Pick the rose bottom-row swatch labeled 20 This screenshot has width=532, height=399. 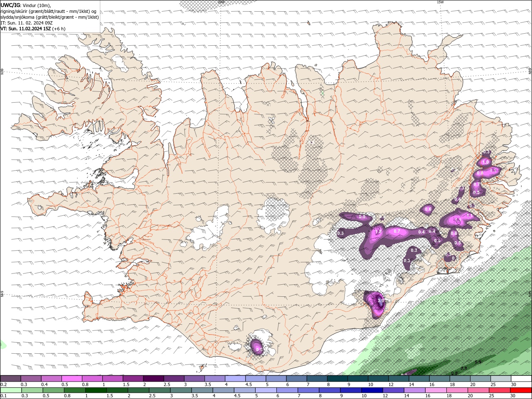point(478,390)
